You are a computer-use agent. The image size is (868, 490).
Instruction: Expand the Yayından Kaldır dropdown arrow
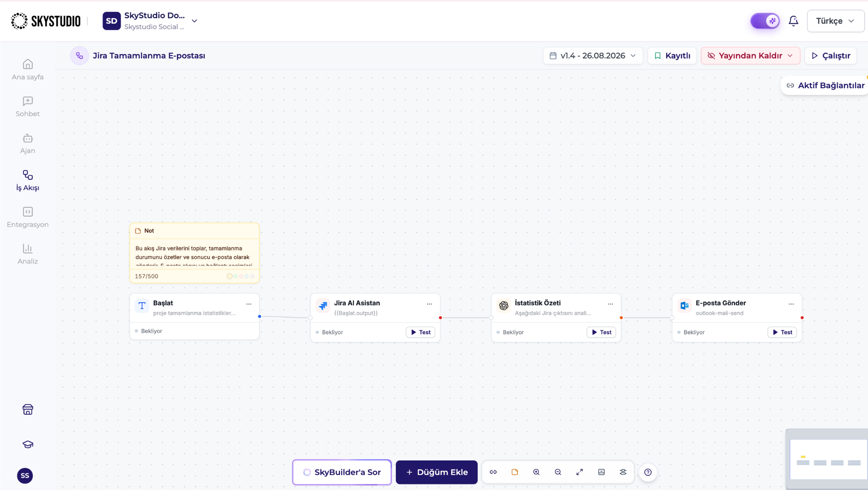pos(790,56)
